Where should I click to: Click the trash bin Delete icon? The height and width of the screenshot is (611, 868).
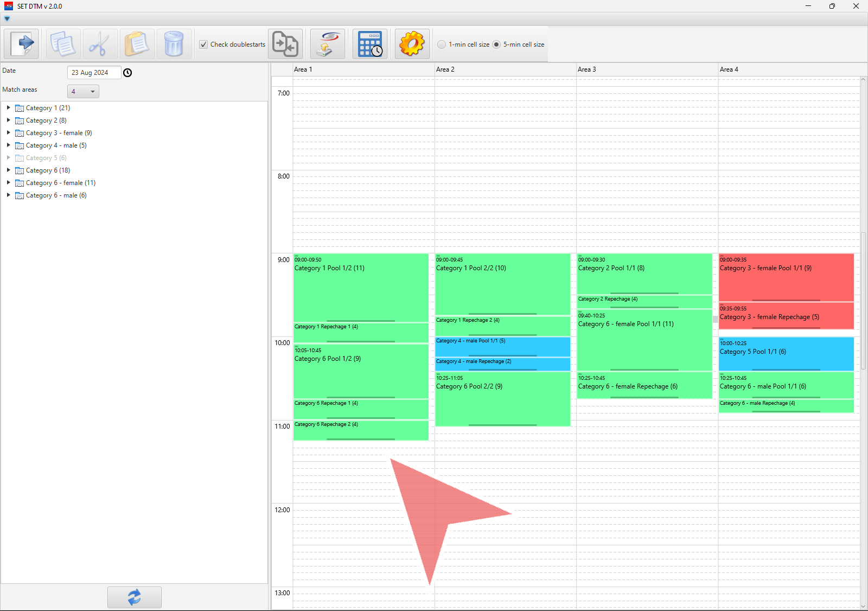(174, 44)
